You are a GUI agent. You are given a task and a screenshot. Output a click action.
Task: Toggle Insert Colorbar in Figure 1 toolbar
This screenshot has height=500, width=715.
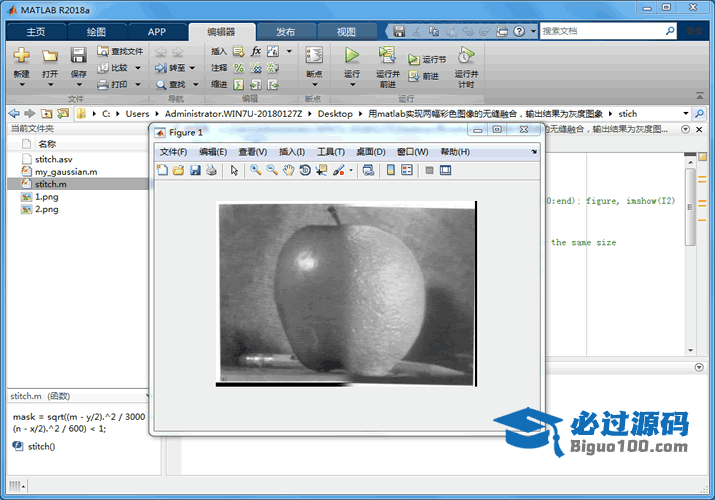[x=390, y=170]
